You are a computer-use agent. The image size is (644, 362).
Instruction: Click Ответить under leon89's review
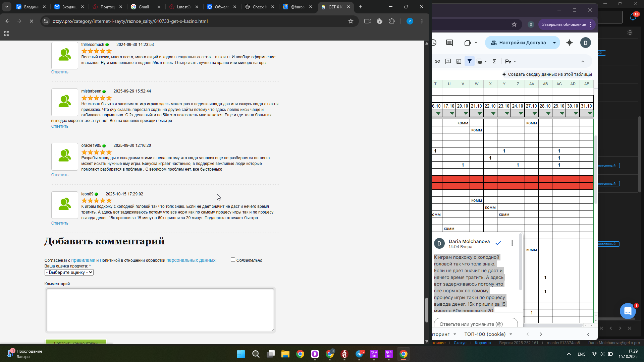[x=60, y=223]
